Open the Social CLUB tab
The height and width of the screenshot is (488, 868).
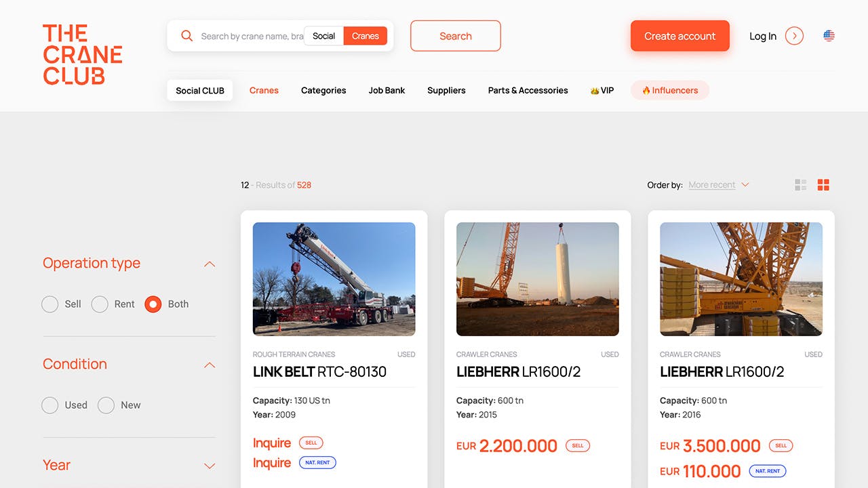pos(200,90)
